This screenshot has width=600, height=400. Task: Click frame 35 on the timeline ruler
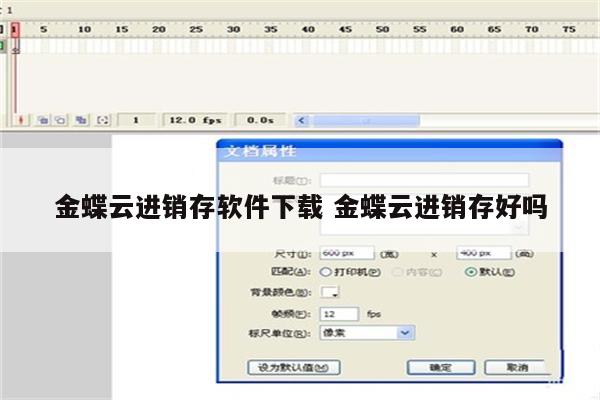click(271, 29)
